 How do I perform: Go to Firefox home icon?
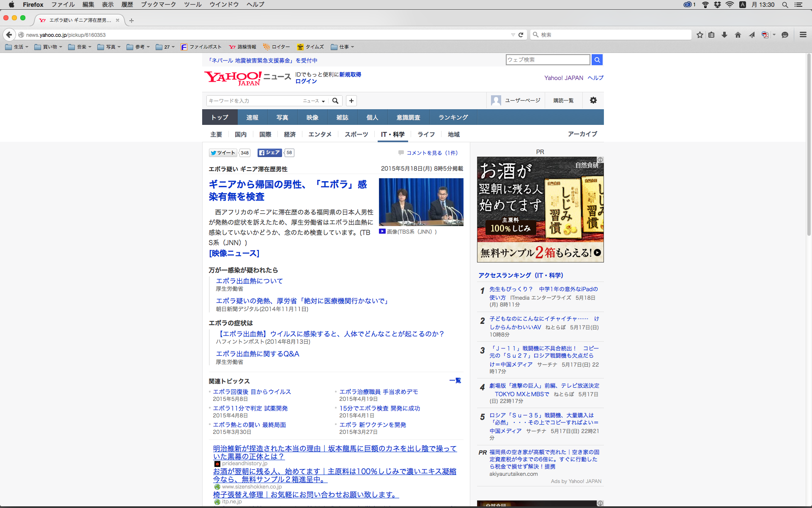pyautogui.click(x=738, y=35)
